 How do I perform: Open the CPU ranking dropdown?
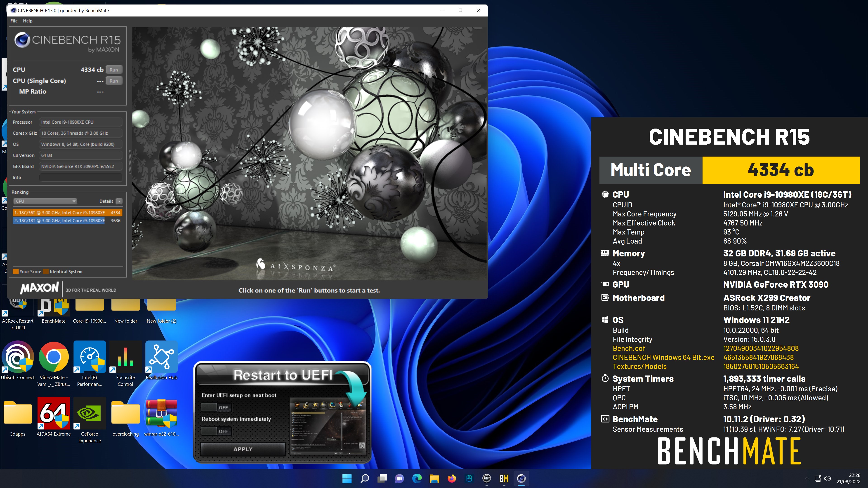click(x=45, y=201)
